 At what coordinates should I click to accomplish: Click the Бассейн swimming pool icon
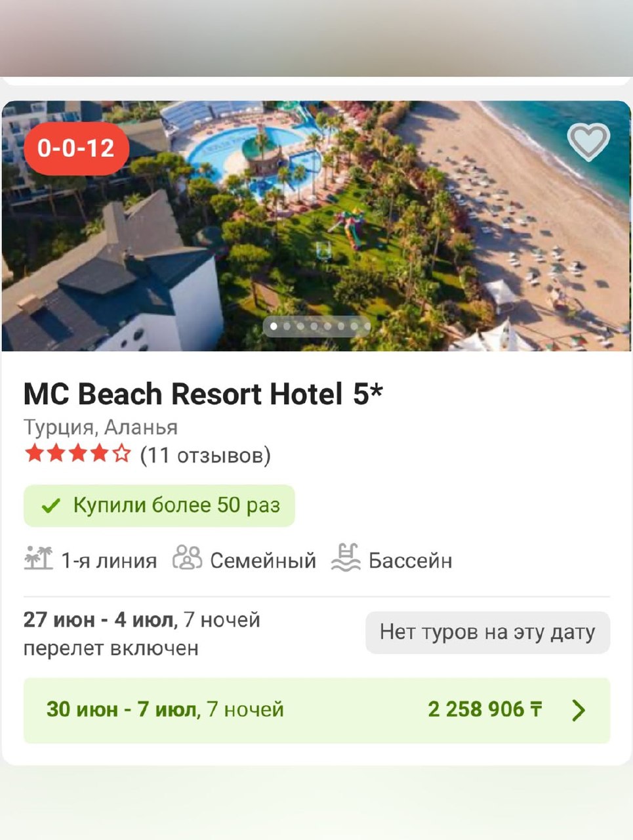click(346, 558)
